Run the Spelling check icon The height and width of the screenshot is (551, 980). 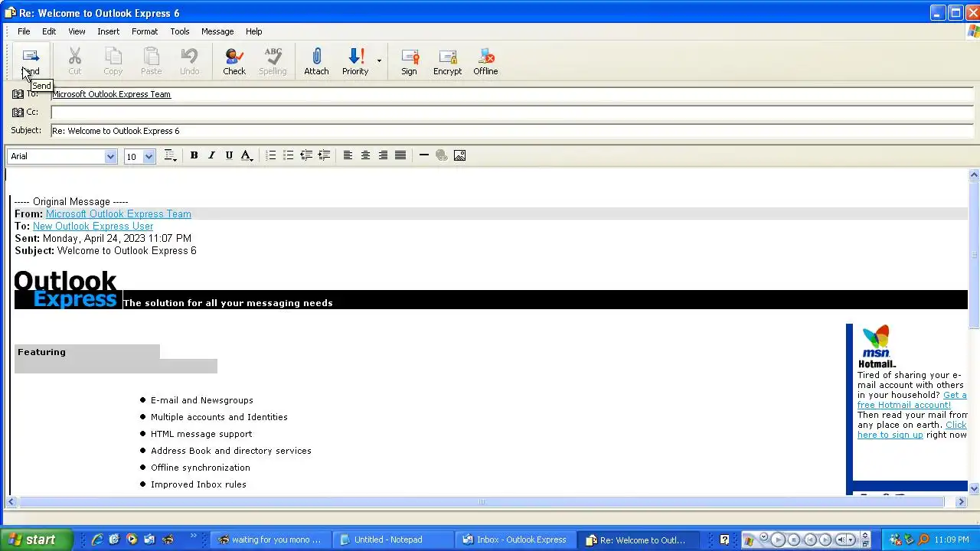tap(273, 62)
